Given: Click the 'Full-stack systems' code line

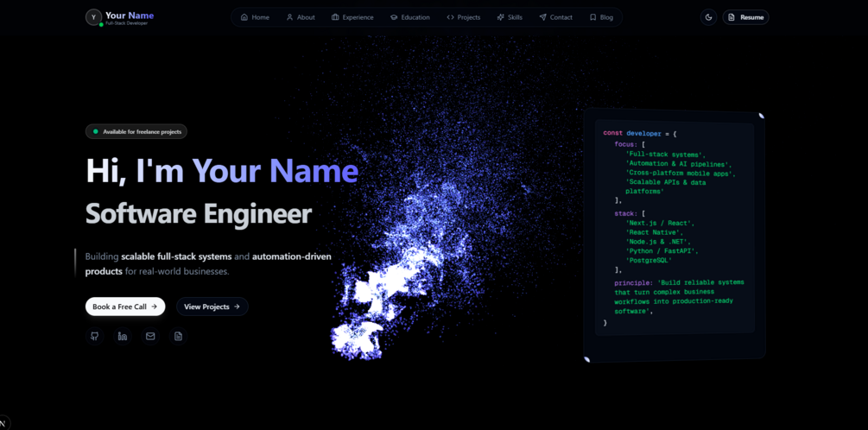Looking at the screenshot, I should 665,155.
